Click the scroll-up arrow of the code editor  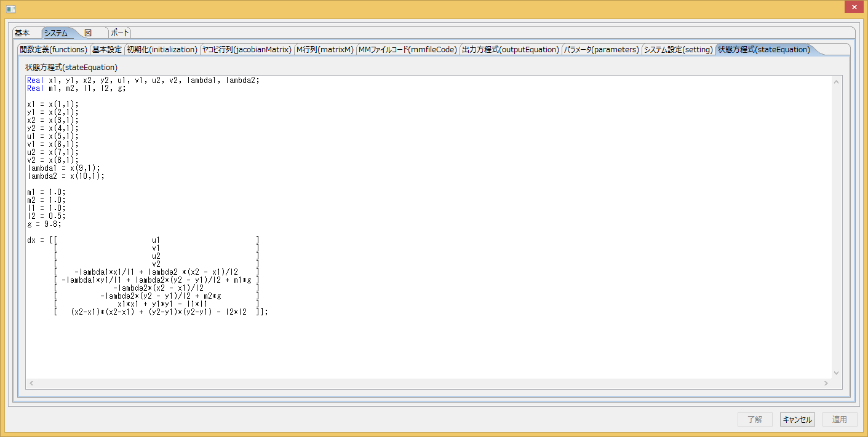click(x=836, y=82)
